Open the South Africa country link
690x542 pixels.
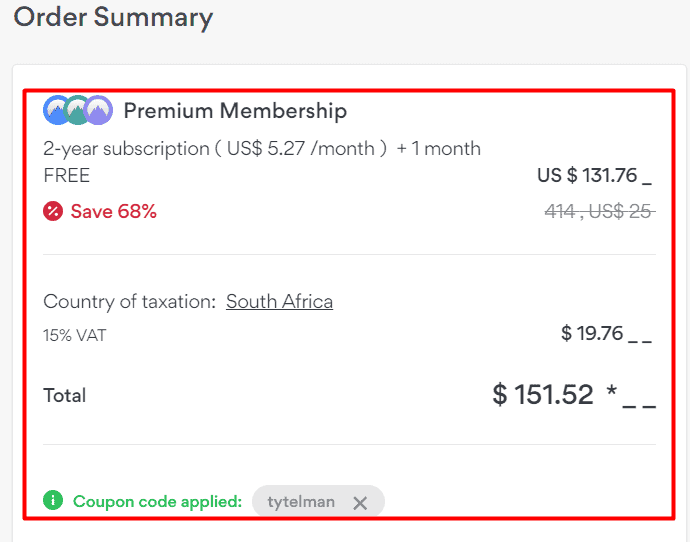pos(279,301)
